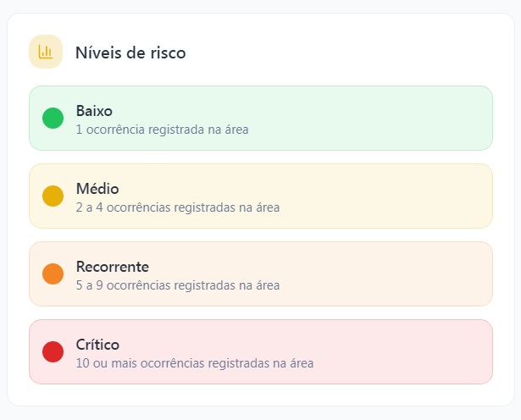This screenshot has height=420, width=521.
Task: Click "2 a 4 ocorrências" description text
Action: [x=177, y=207]
